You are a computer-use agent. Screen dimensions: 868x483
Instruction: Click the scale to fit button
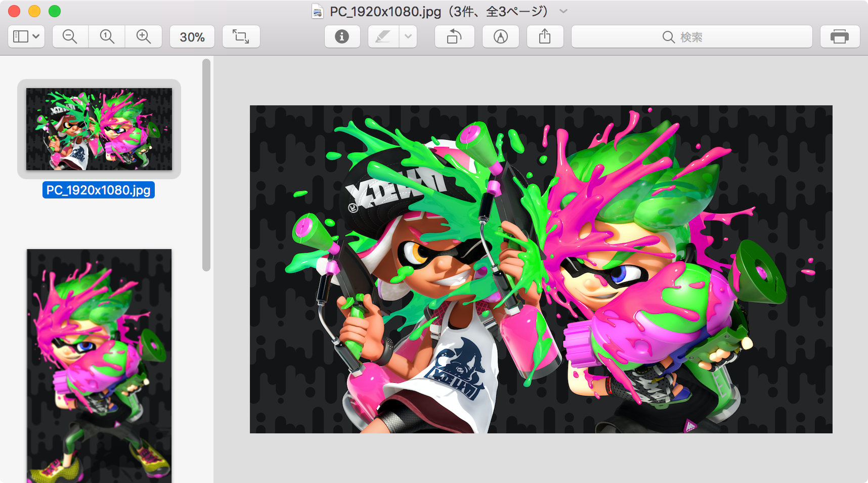(x=241, y=36)
